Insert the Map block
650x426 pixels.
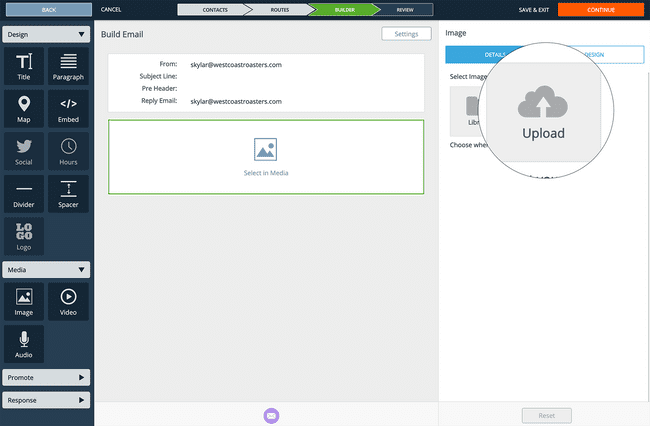[x=24, y=109]
